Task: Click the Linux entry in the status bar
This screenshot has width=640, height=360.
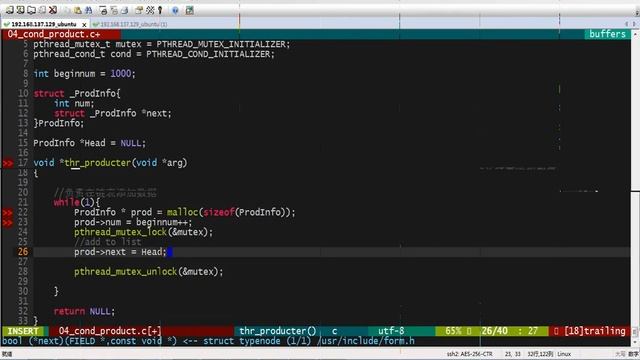Action: click(564, 354)
